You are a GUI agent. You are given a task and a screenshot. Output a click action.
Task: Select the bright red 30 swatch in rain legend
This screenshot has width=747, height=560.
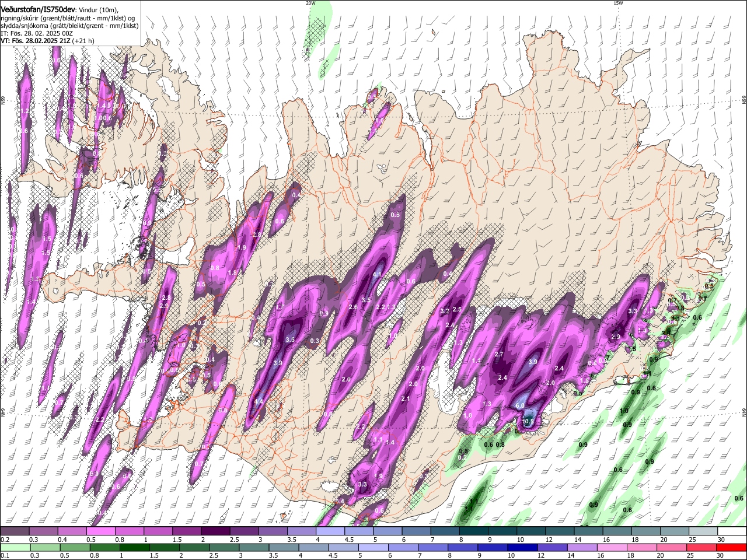tap(731, 547)
